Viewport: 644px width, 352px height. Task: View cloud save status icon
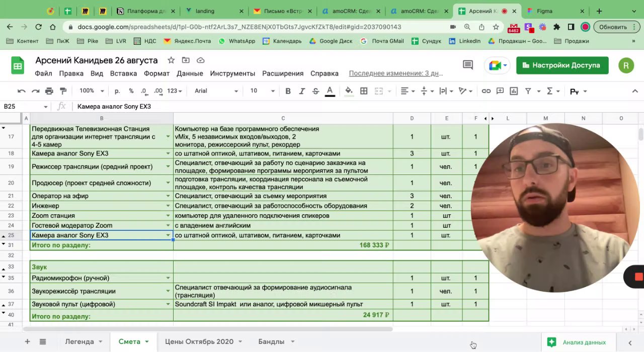[200, 60]
